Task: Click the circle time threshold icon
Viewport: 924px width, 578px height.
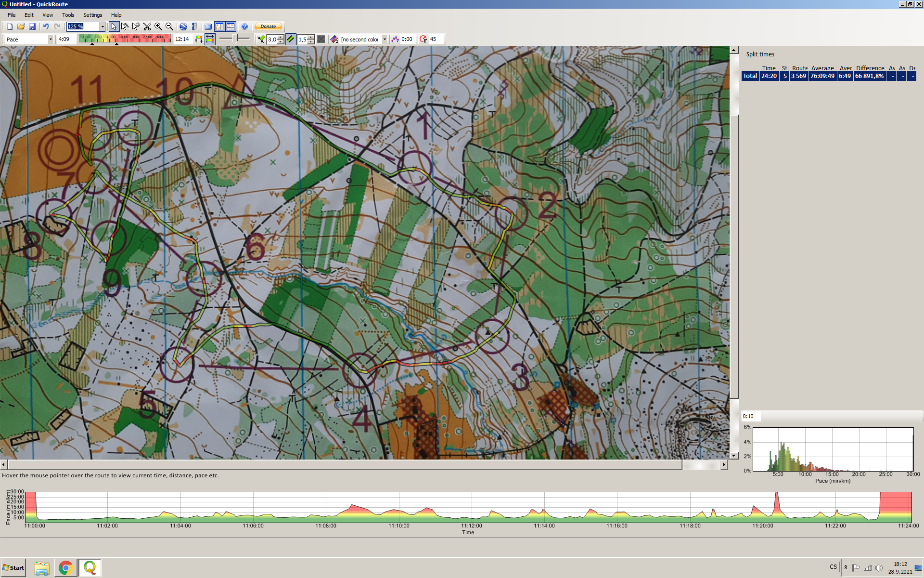Action: point(423,39)
